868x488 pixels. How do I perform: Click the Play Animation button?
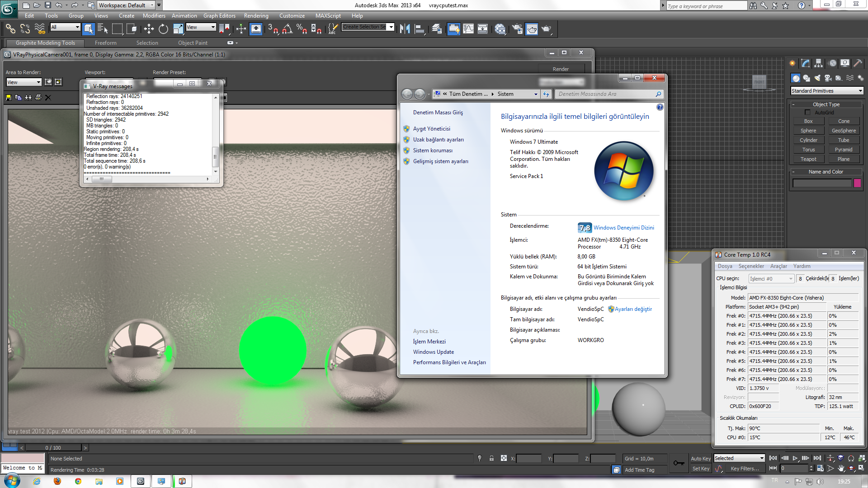click(x=795, y=458)
